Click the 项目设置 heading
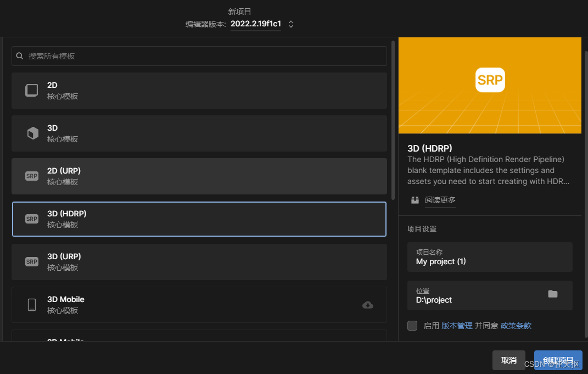 (x=422, y=229)
